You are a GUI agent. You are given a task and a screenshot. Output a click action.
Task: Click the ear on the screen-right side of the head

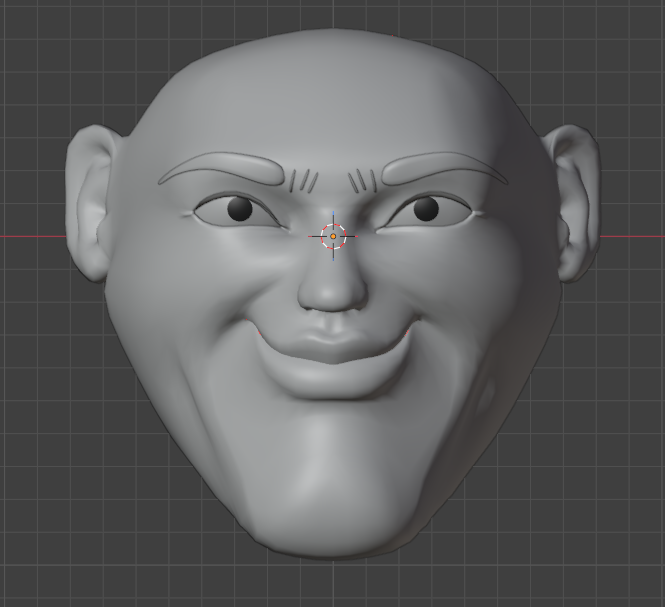572,204
